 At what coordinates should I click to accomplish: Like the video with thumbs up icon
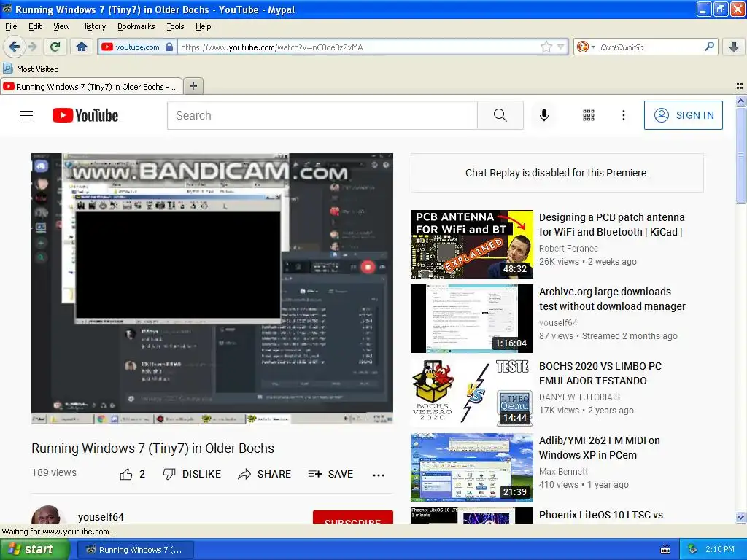click(125, 474)
